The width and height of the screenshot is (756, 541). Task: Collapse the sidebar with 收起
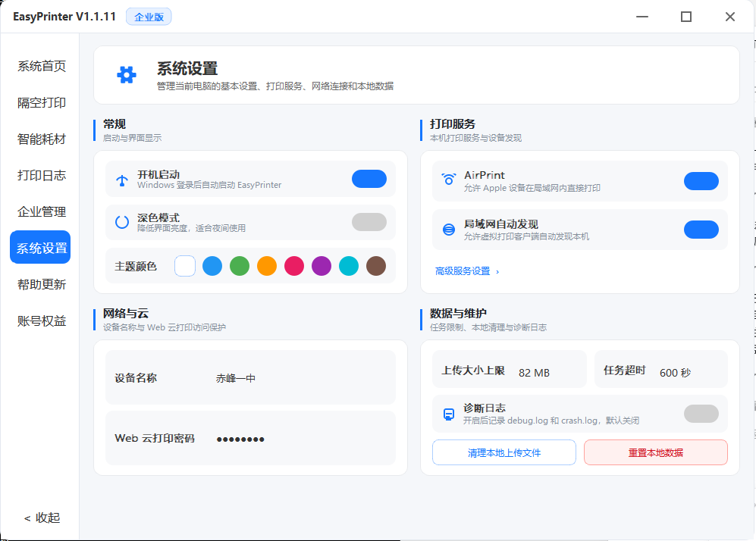click(x=42, y=518)
